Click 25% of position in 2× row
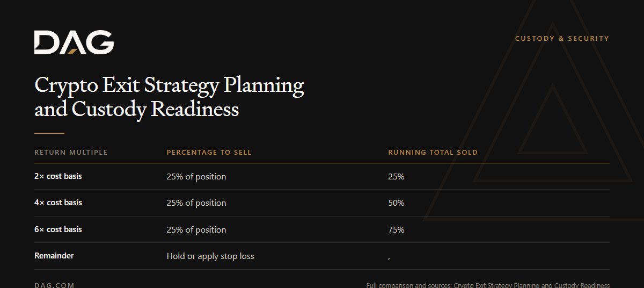644x288 pixels. (x=196, y=176)
